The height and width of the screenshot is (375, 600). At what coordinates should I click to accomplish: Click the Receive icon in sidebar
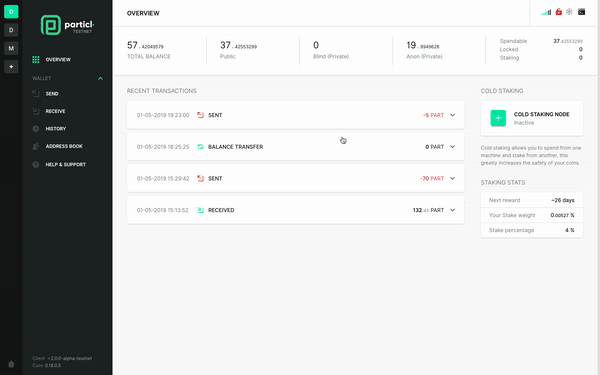36,111
